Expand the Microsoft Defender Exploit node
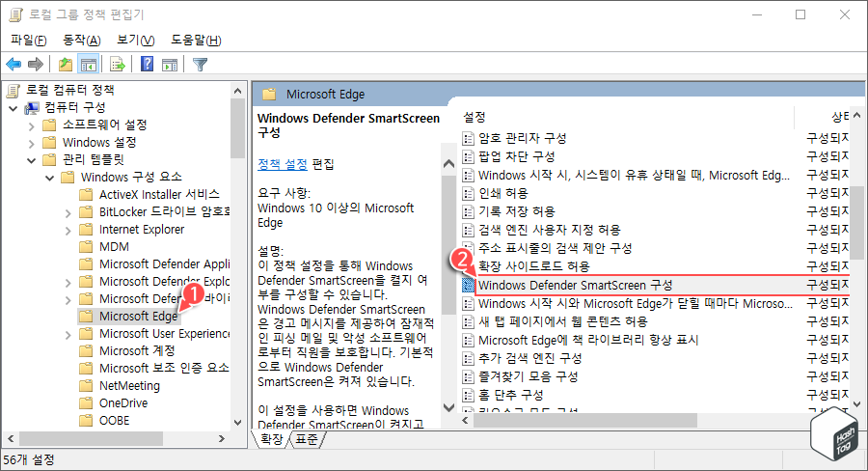This screenshot has width=868, height=471. point(68,282)
